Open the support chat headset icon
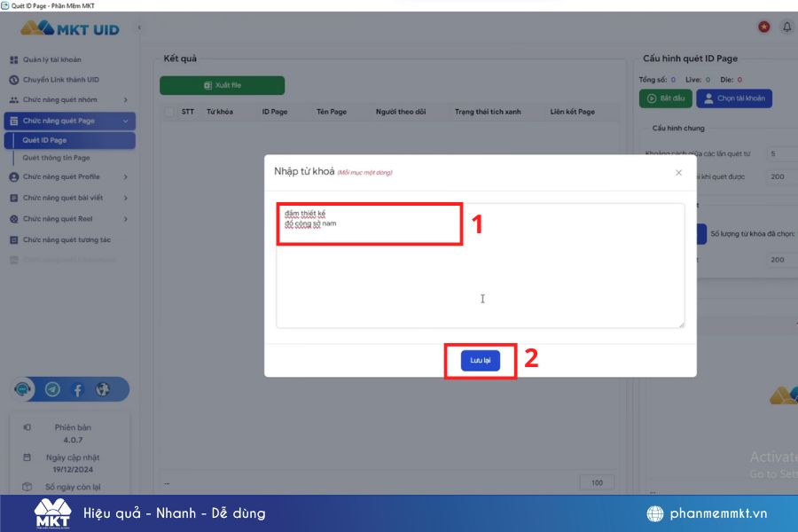This screenshot has height=532, width=798. pos(22,389)
